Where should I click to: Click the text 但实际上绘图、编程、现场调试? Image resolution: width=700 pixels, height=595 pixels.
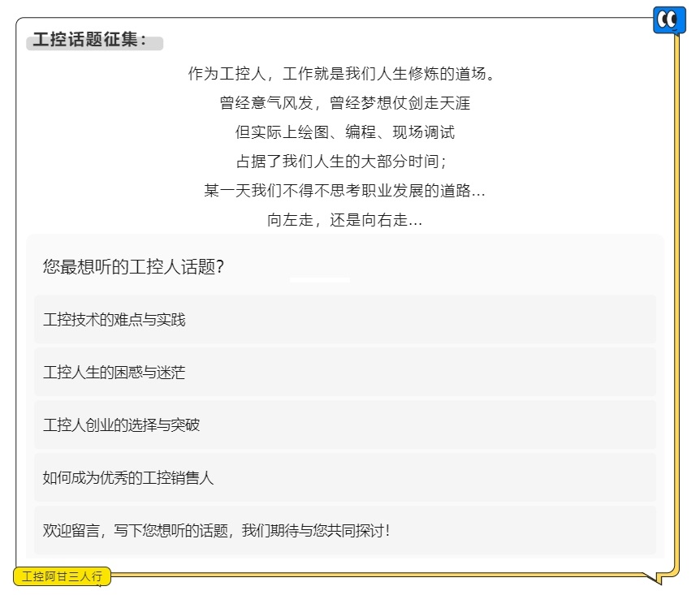tap(344, 132)
